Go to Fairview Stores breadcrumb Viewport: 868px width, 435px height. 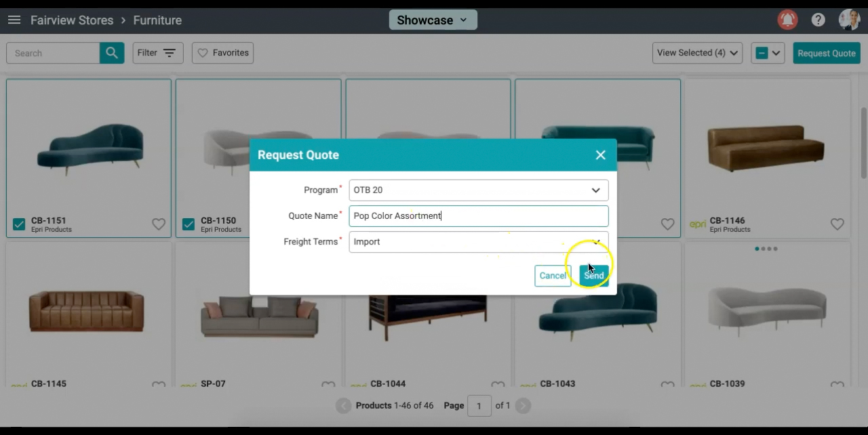coord(72,20)
